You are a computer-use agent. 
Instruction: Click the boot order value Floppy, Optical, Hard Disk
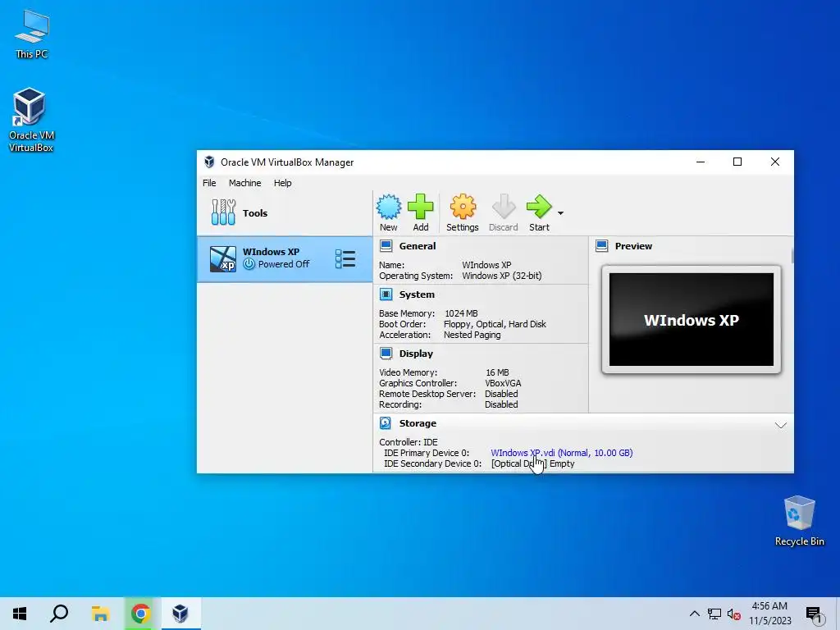click(495, 324)
